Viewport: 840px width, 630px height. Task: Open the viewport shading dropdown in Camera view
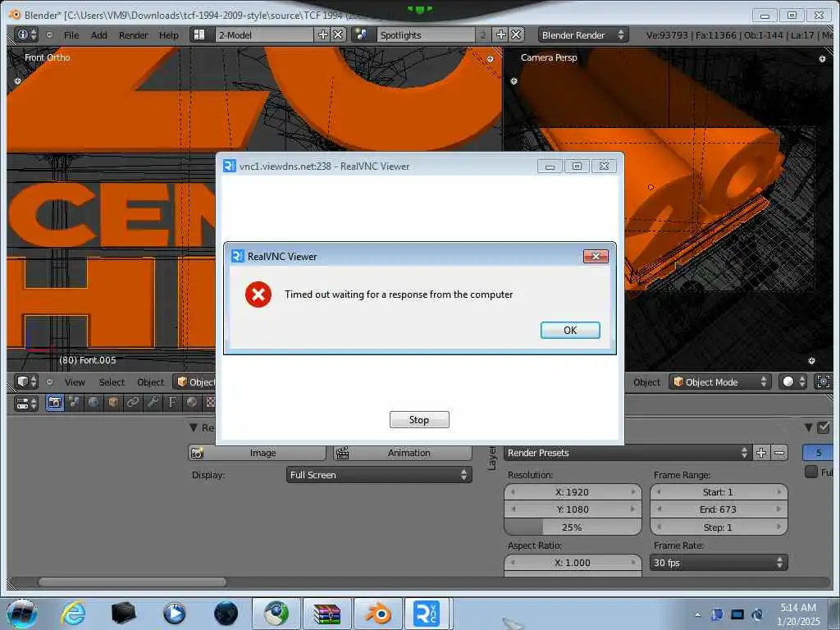pyautogui.click(x=793, y=382)
